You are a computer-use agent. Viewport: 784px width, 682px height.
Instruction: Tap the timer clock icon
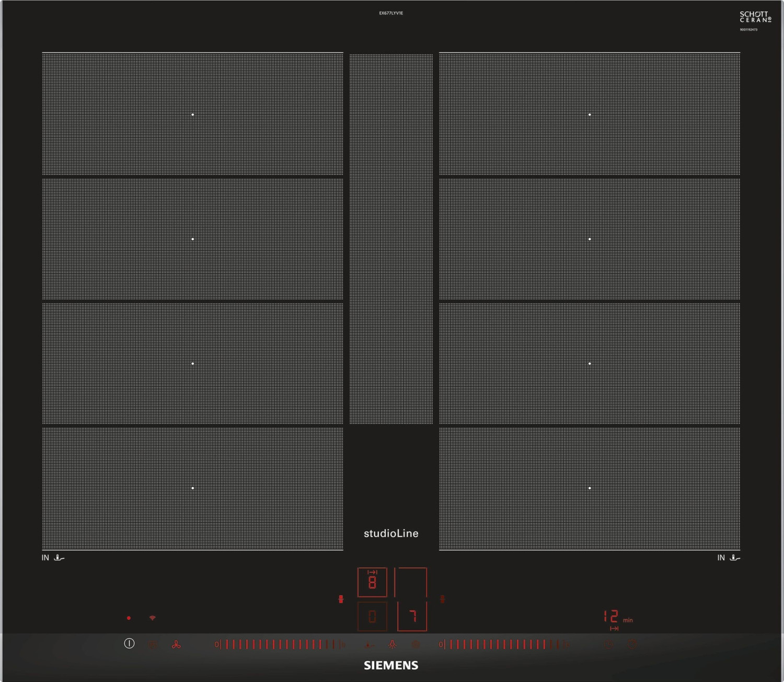click(609, 644)
